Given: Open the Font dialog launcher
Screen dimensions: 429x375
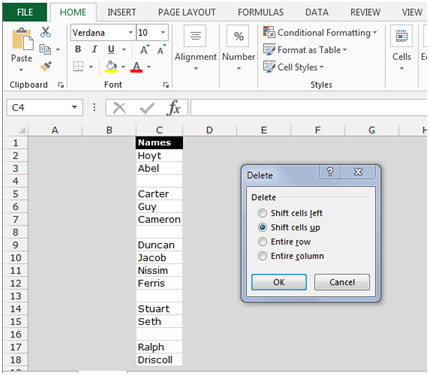Looking at the screenshot, I should [166, 85].
